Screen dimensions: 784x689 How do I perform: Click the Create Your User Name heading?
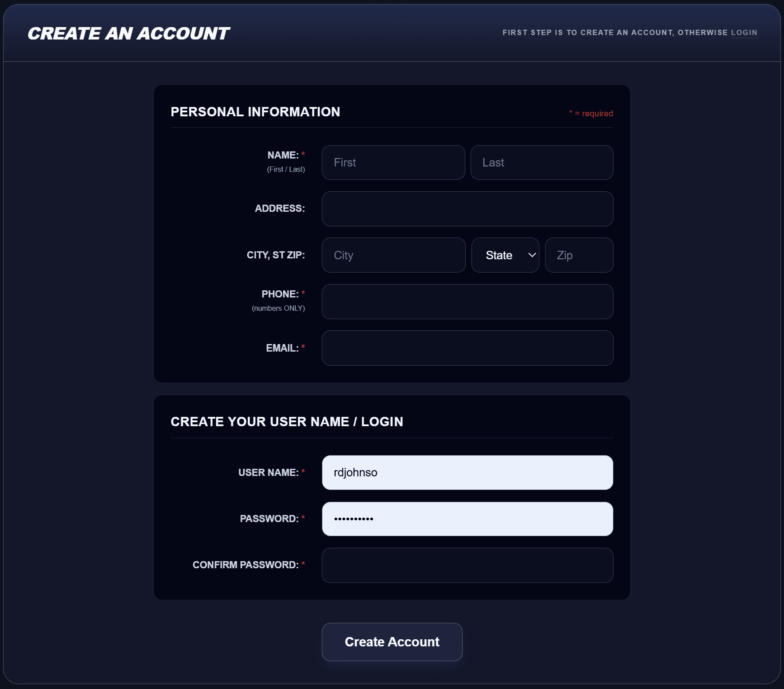pos(288,422)
